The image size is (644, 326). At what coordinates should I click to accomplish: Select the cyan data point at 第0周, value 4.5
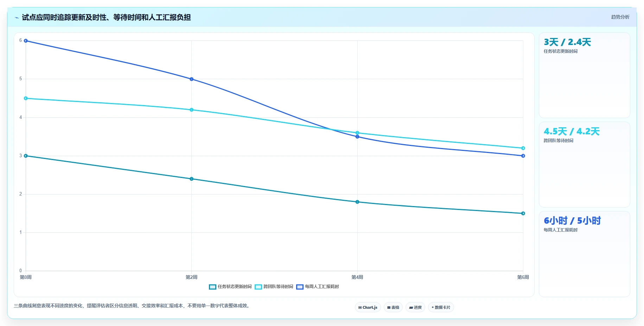(x=26, y=98)
